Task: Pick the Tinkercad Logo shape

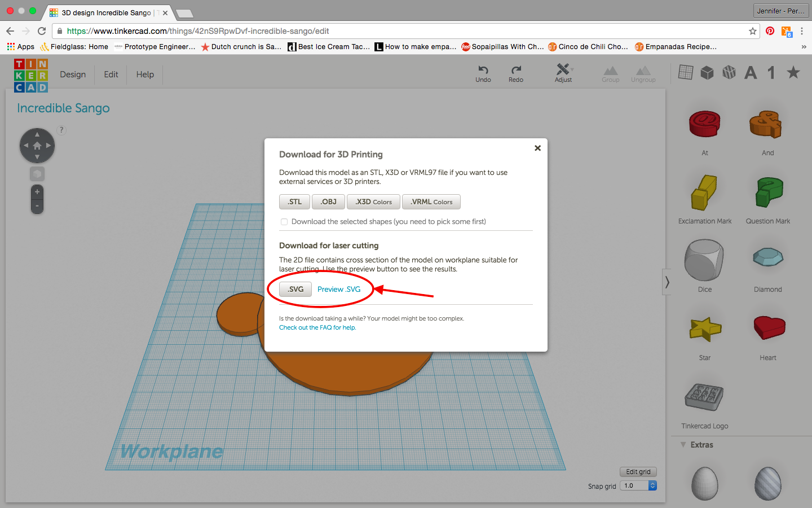Action: [x=704, y=397]
